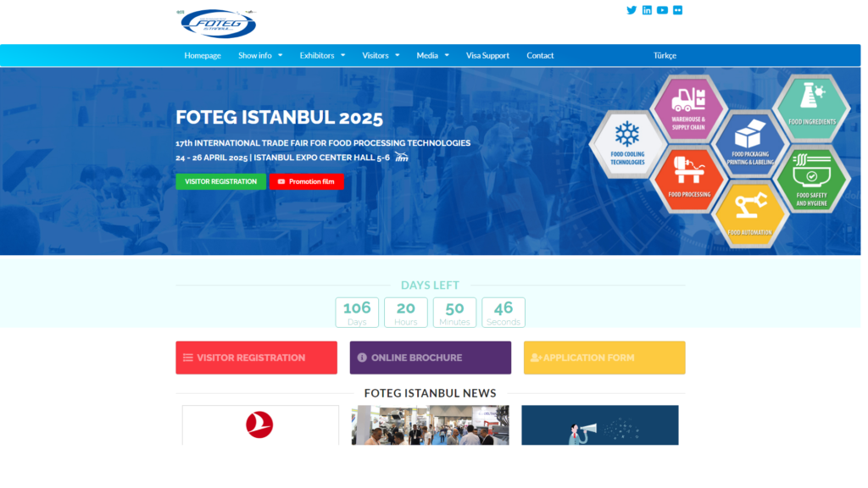Open the Turkish Airlines news thumbnail
Image resolution: width=868 pixels, height=488 pixels.
point(260,425)
